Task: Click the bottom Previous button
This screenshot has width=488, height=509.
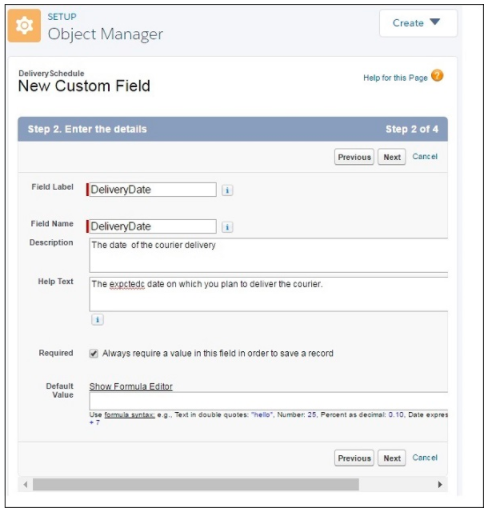Action: pyautogui.click(x=354, y=458)
